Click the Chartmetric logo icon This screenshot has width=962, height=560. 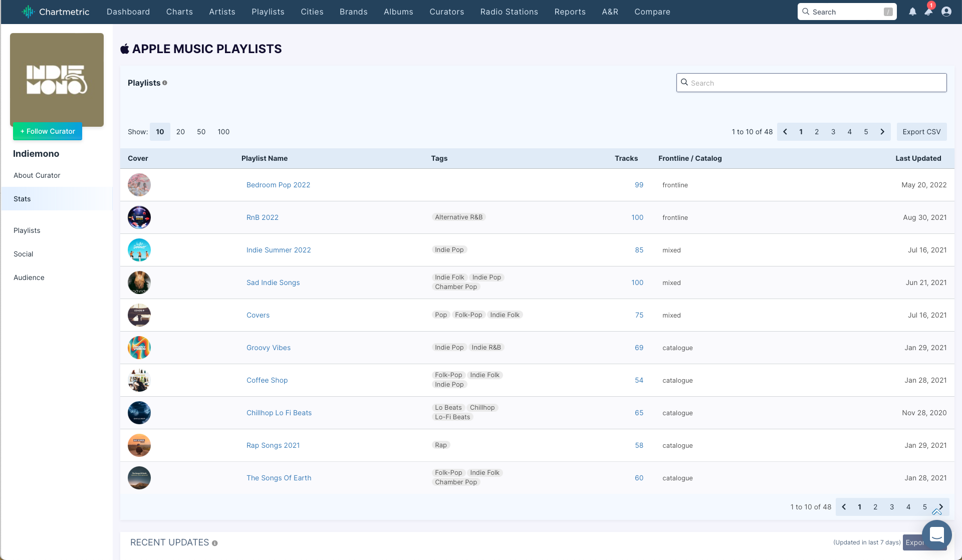[x=28, y=12]
